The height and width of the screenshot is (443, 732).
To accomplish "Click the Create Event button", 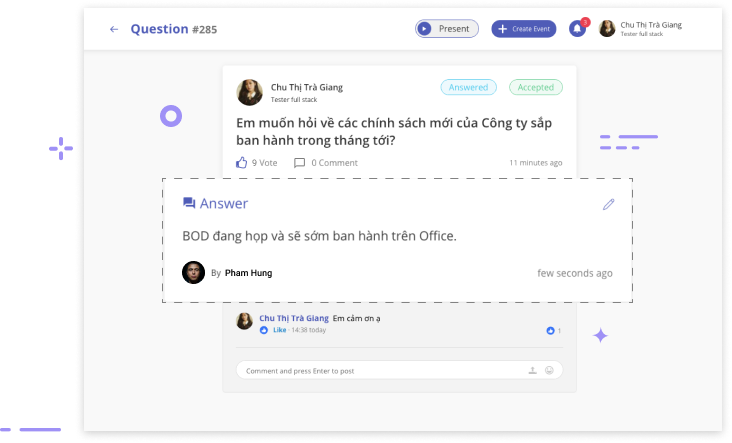I will click(x=523, y=29).
